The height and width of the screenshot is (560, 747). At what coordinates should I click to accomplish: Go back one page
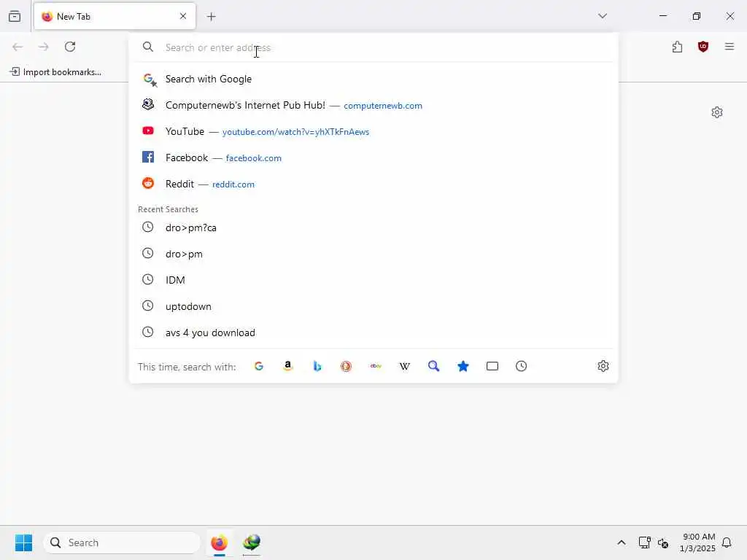point(18,47)
